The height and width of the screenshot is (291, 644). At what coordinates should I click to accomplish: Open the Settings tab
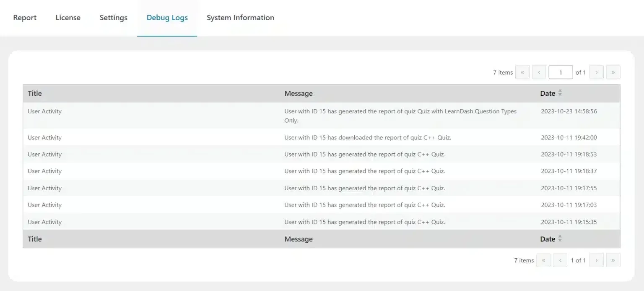point(113,18)
